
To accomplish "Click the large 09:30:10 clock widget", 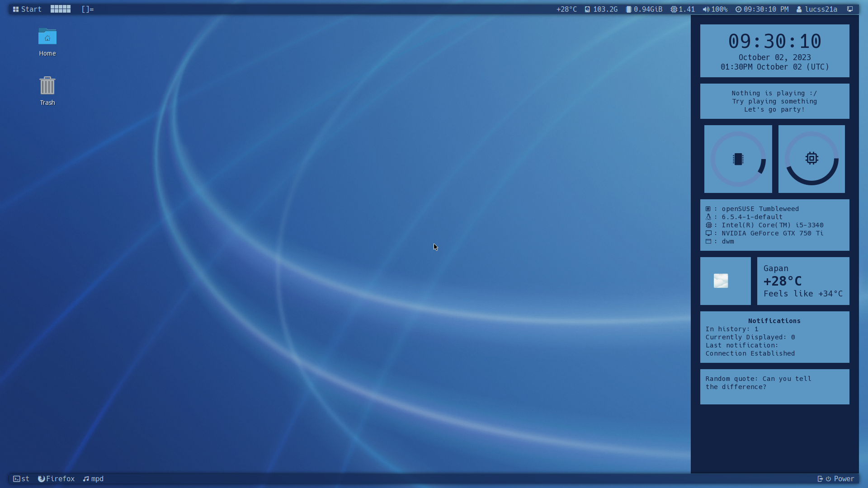I will tap(774, 42).
